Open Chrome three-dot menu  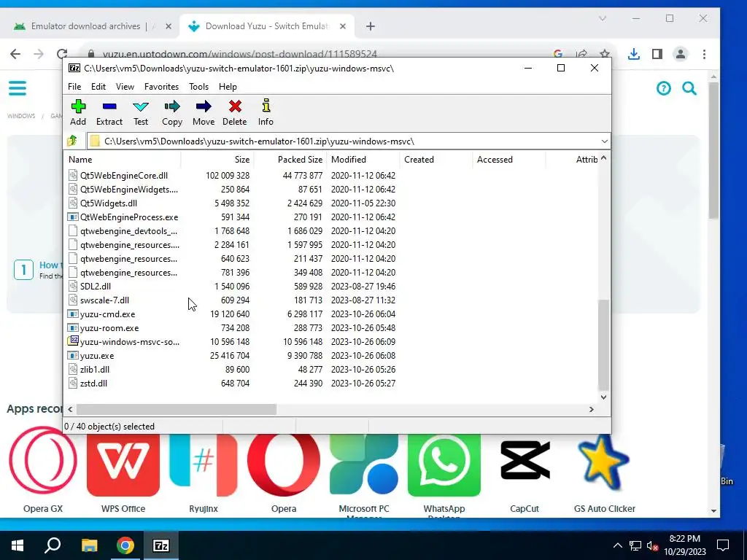tap(704, 54)
